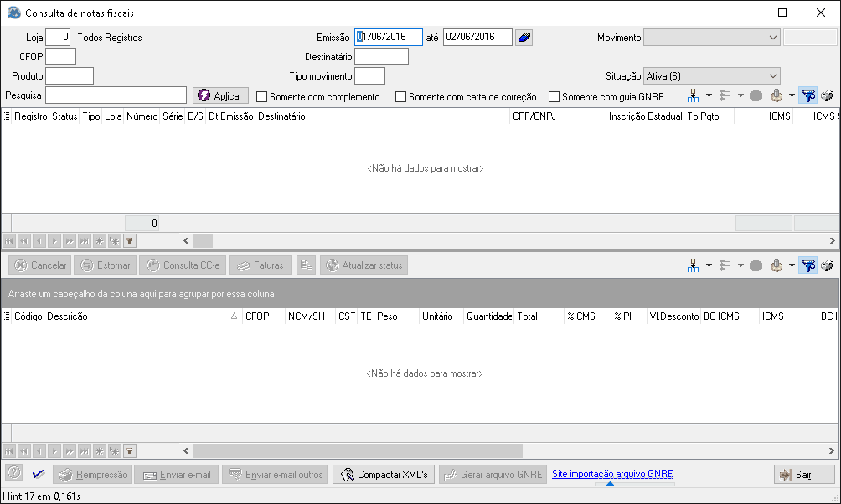Click the printer icon in the lower toolbar
The width and height of the screenshot is (841, 504).
(827, 265)
